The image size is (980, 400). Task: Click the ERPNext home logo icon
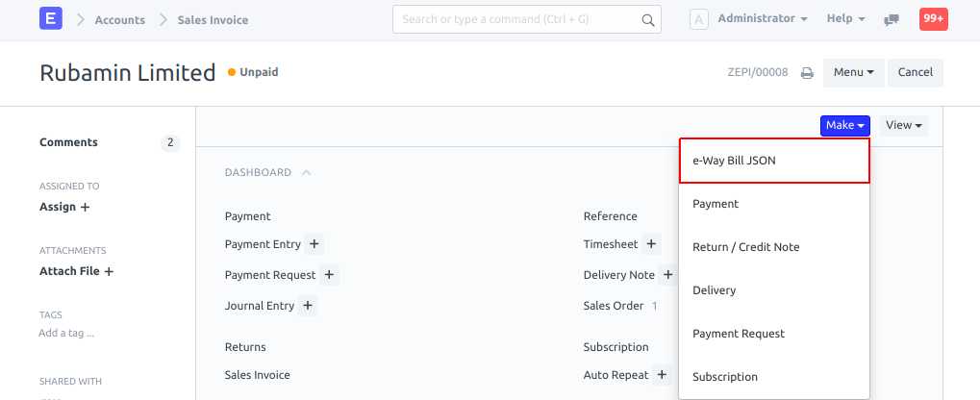tap(51, 19)
